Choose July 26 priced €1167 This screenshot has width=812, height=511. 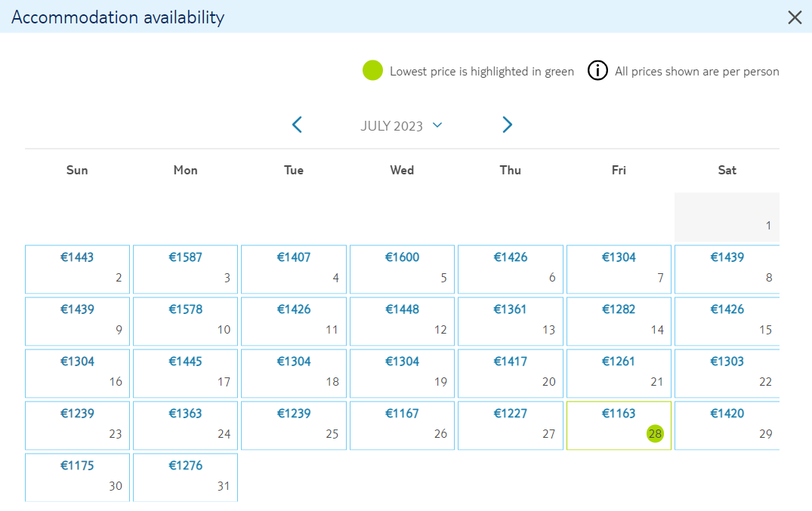pyautogui.click(x=402, y=426)
